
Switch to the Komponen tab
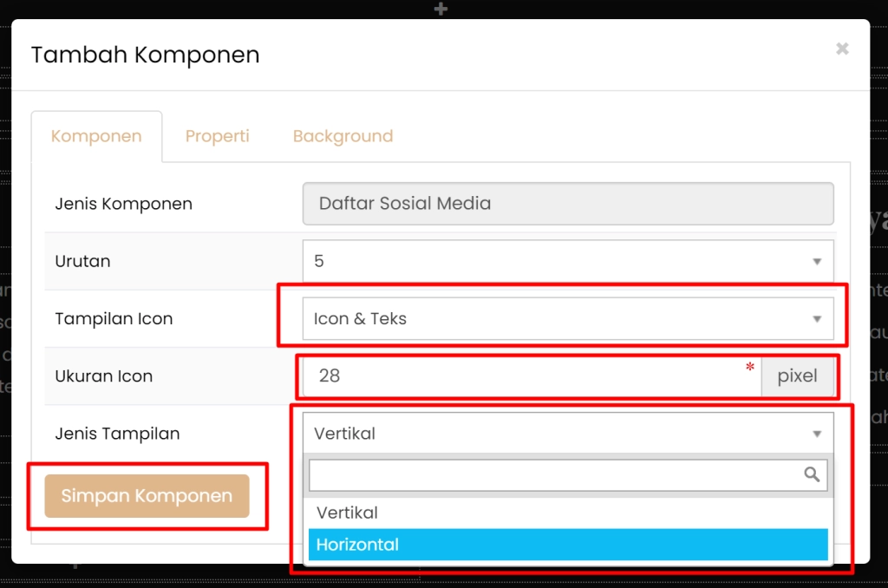click(96, 136)
